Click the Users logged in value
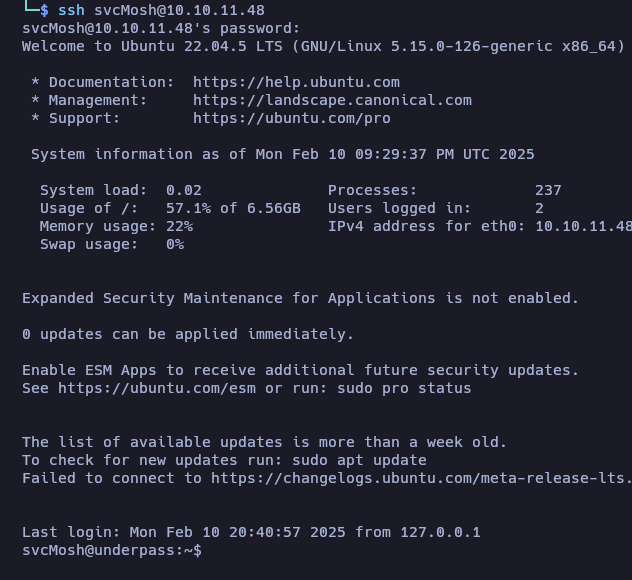The height and width of the screenshot is (580, 632). 539,208
